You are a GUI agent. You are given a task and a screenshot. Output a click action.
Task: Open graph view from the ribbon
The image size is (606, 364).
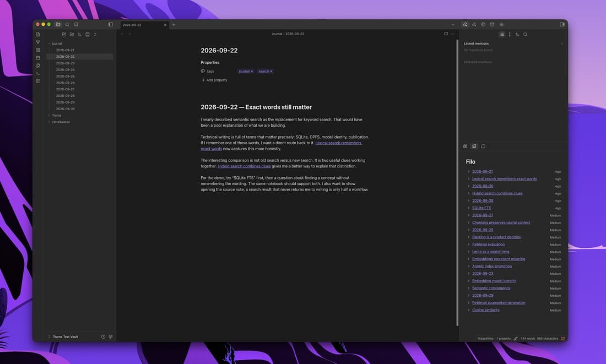[38, 42]
